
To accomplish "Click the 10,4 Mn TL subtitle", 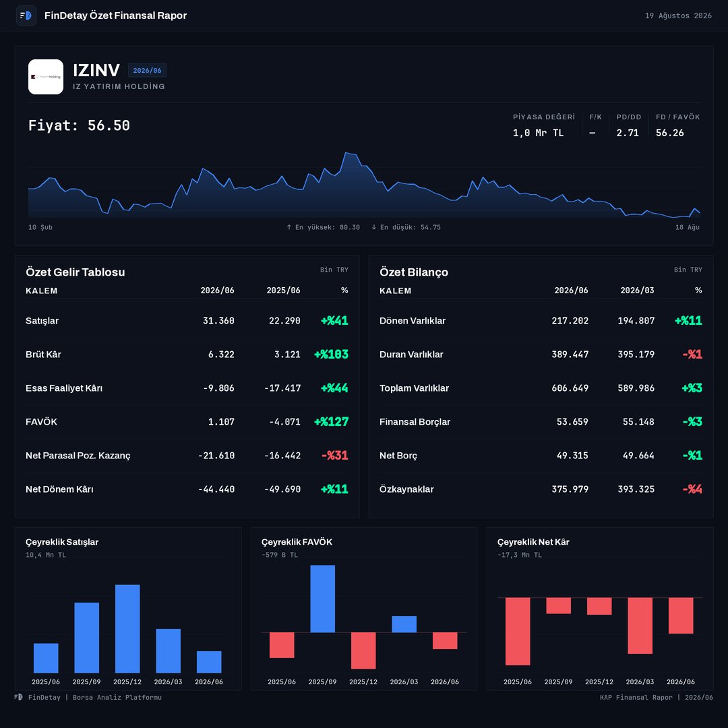I will pyautogui.click(x=46, y=555).
